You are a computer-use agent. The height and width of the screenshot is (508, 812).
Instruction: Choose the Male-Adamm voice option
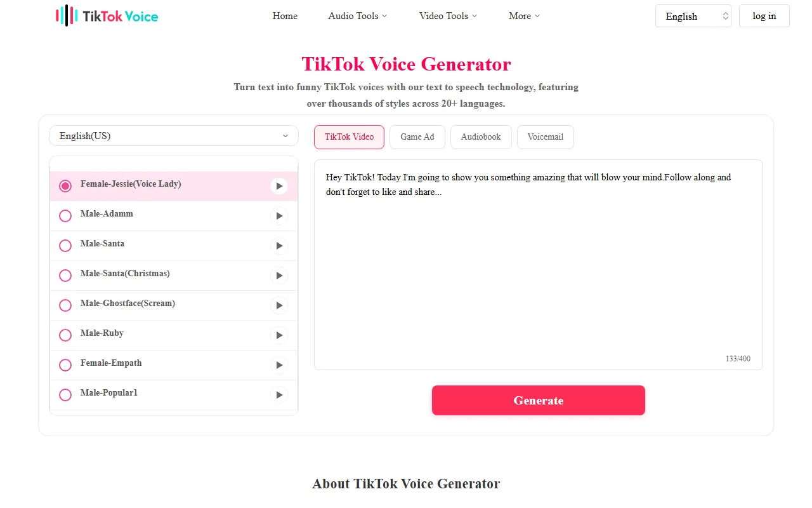pos(65,216)
